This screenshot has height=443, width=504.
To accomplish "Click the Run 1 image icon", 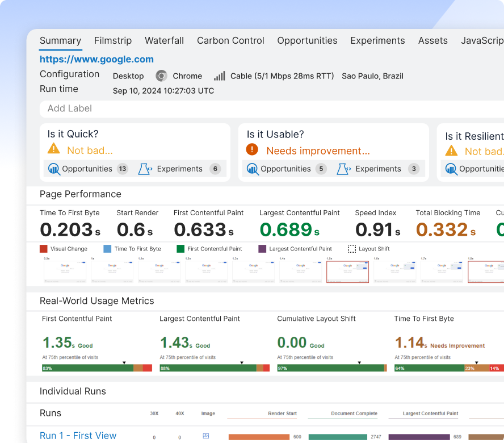I will click(x=206, y=436).
